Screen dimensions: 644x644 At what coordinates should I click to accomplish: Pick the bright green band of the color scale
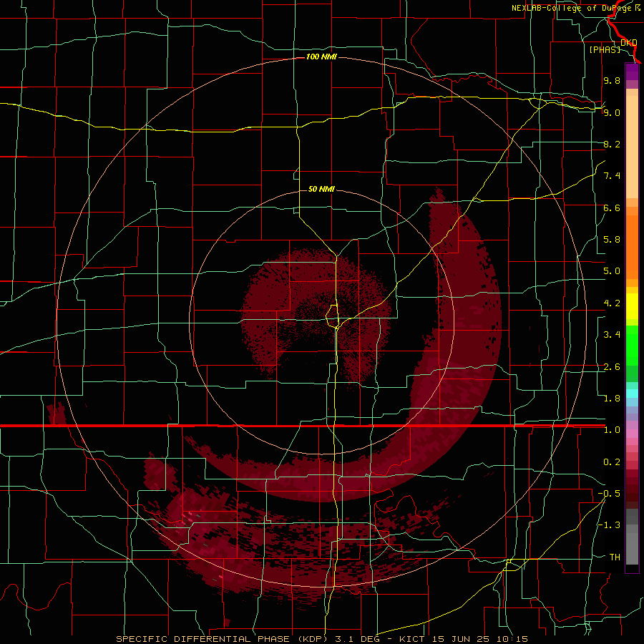pos(632,346)
